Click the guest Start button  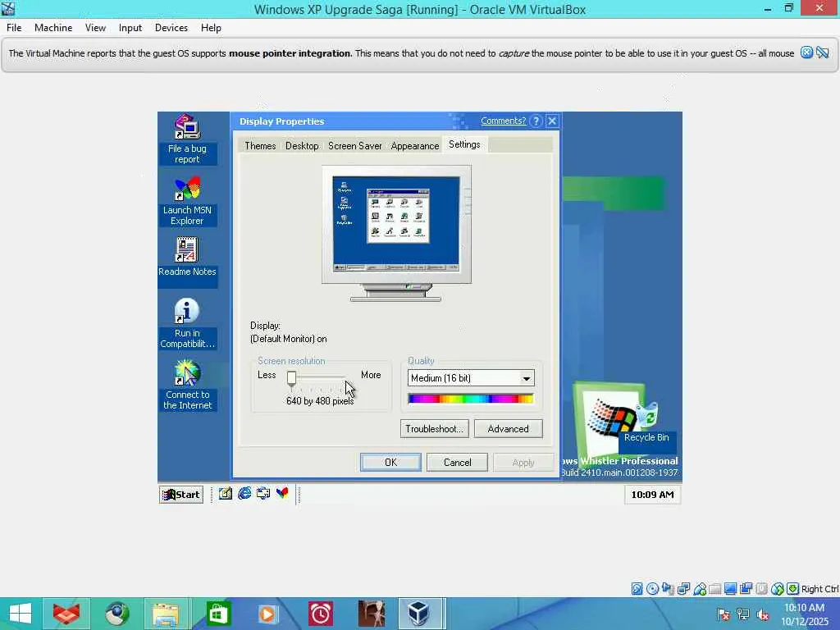[x=181, y=495]
